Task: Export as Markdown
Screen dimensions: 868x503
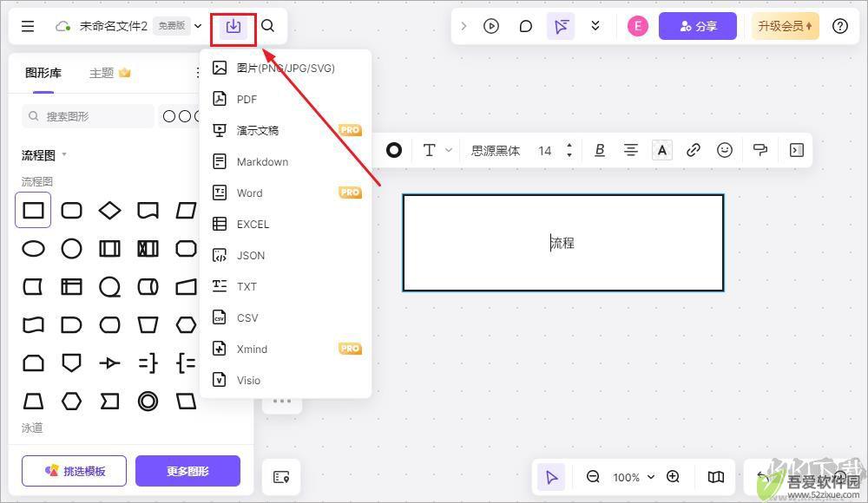Action: coord(285,162)
